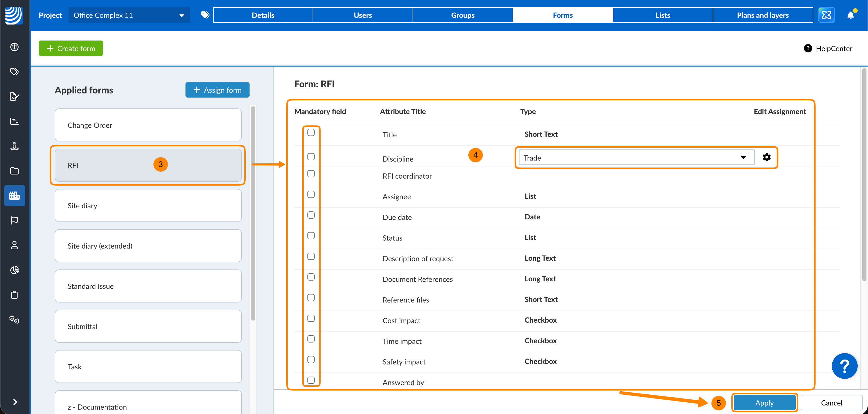Image resolution: width=868 pixels, height=414 pixels.
Task: Click the tags icon beside project selector
Action: [x=205, y=15]
